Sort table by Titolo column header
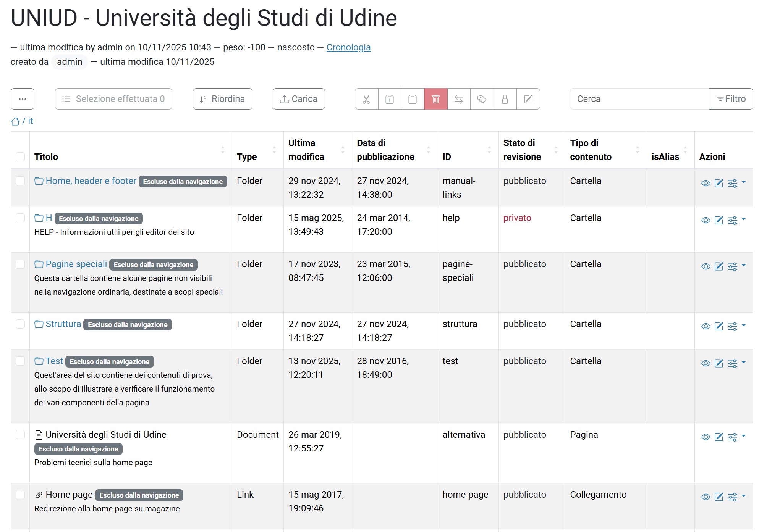The image size is (759, 532). click(x=46, y=157)
